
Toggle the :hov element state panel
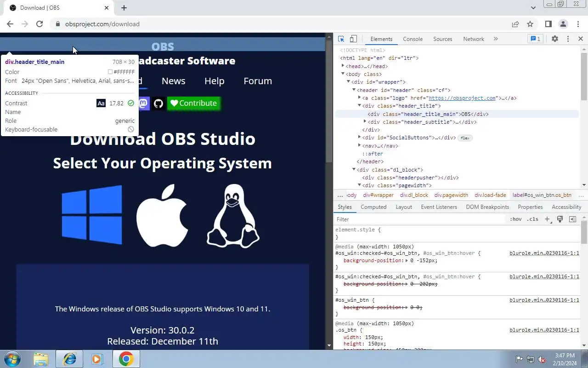[x=516, y=219]
